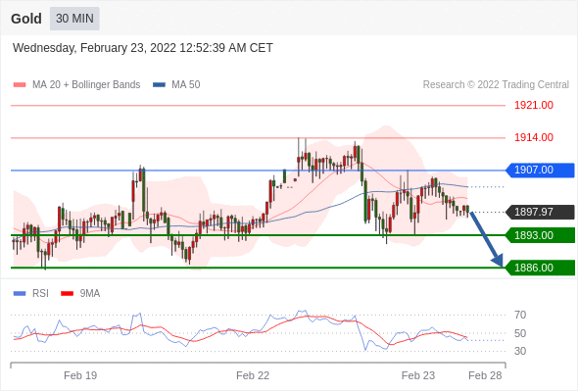Click the red 9MA color swatch
Screen dimensions: 578x392
tap(67, 294)
